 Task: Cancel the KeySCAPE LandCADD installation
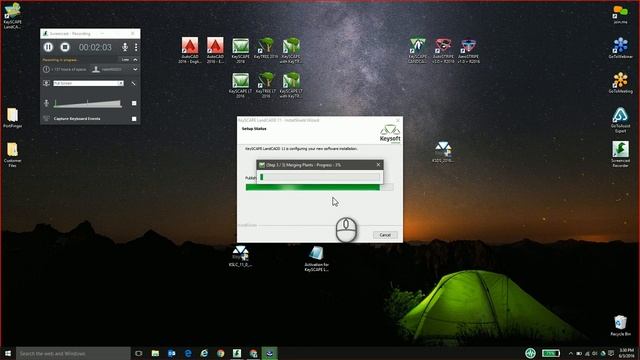(385, 235)
